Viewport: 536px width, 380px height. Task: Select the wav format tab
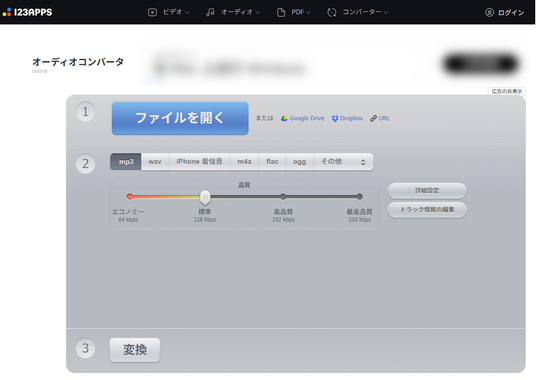coord(155,162)
